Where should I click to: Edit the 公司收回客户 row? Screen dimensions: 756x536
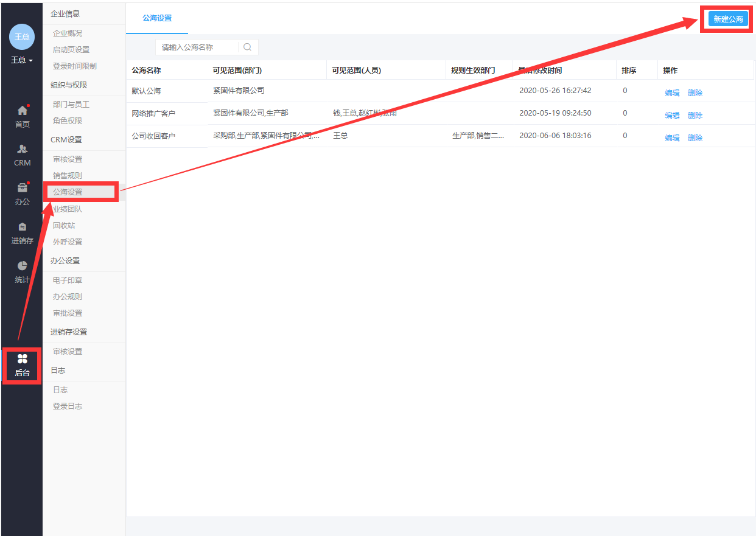[672, 137]
